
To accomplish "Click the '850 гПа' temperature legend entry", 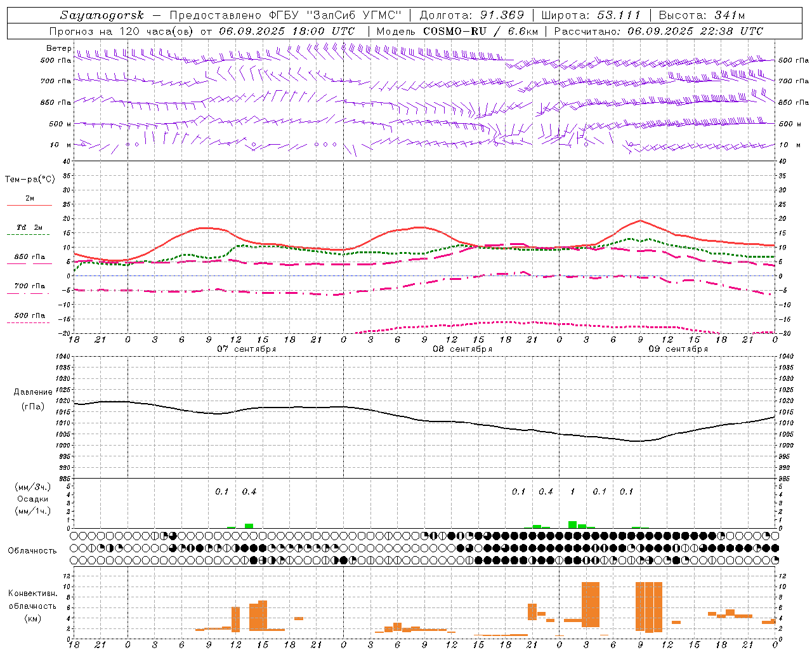I will coord(30,257).
